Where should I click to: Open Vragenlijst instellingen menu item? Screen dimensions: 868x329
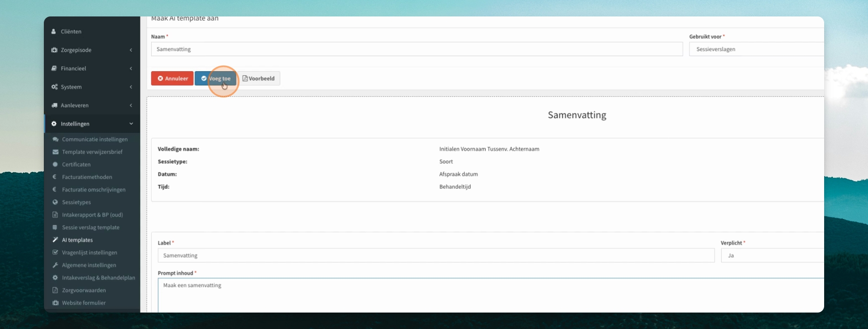[90, 253]
